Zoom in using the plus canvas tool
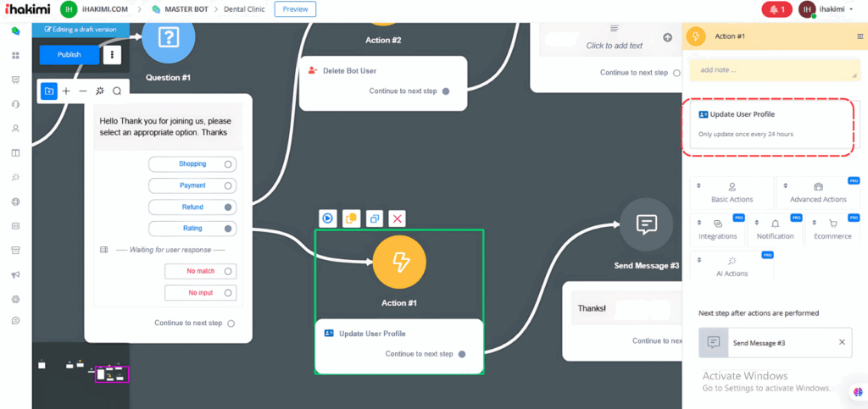This screenshot has height=409, width=868. pyautogui.click(x=66, y=91)
